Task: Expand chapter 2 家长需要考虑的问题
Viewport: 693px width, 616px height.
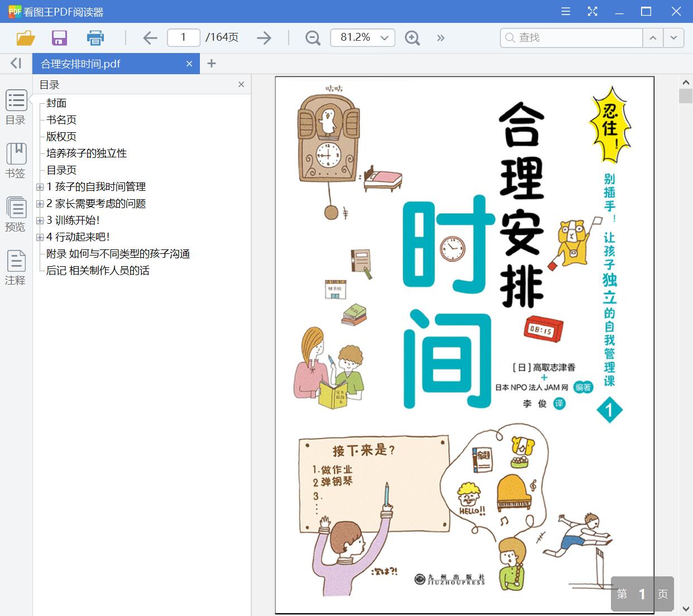Action: tap(40, 204)
